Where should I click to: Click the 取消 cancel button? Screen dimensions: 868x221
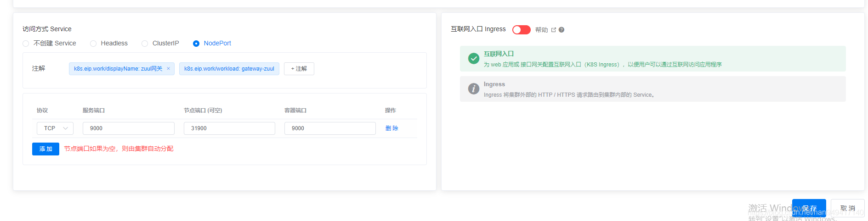click(x=847, y=208)
